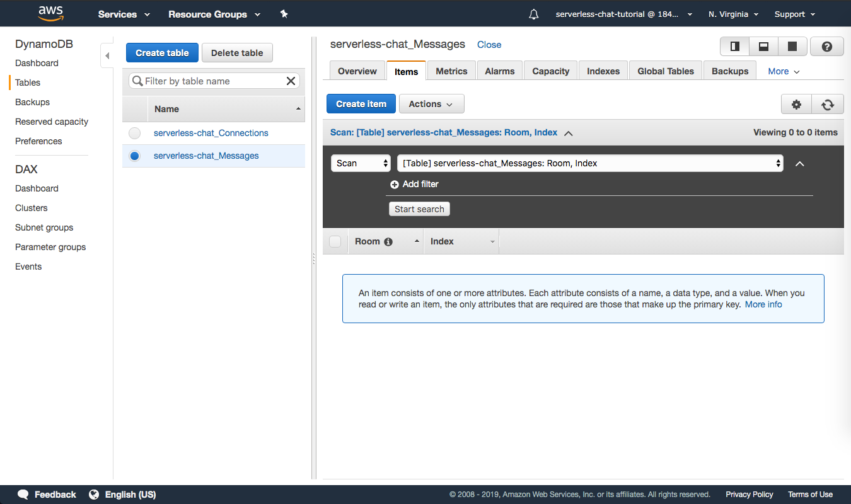
Task: Open the More tabs dropdown
Action: tap(784, 71)
